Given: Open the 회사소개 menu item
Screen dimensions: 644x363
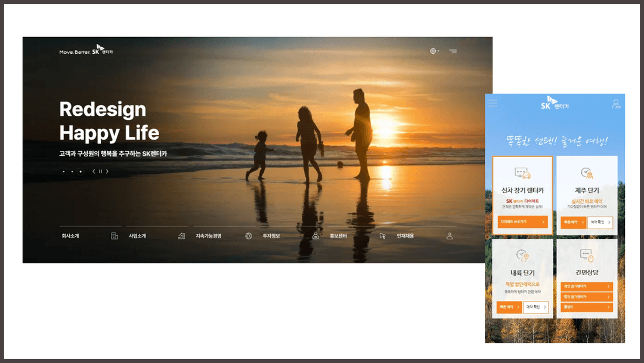Looking at the screenshot, I should click(x=70, y=236).
